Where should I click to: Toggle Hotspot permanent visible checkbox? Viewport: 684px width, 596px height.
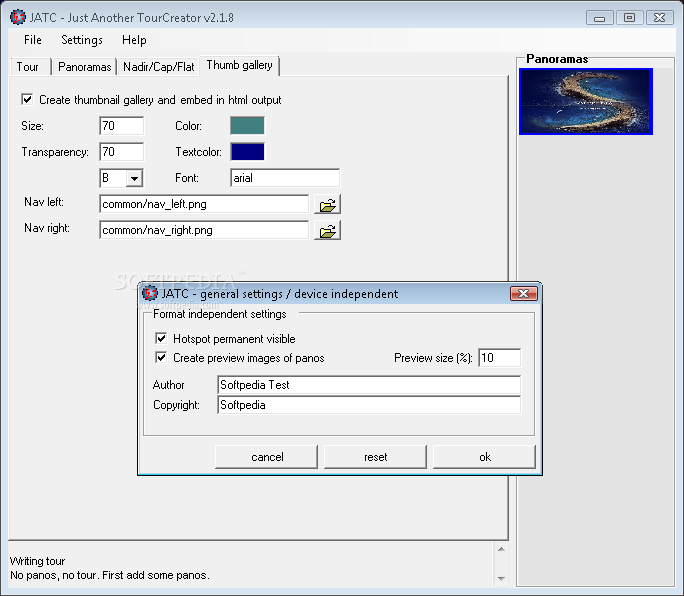pos(161,338)
